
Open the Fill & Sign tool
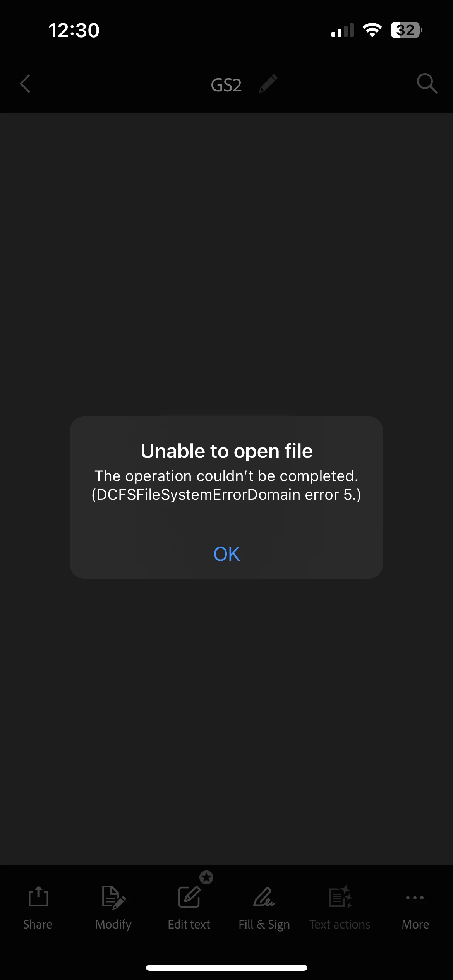tap(264, 897)
